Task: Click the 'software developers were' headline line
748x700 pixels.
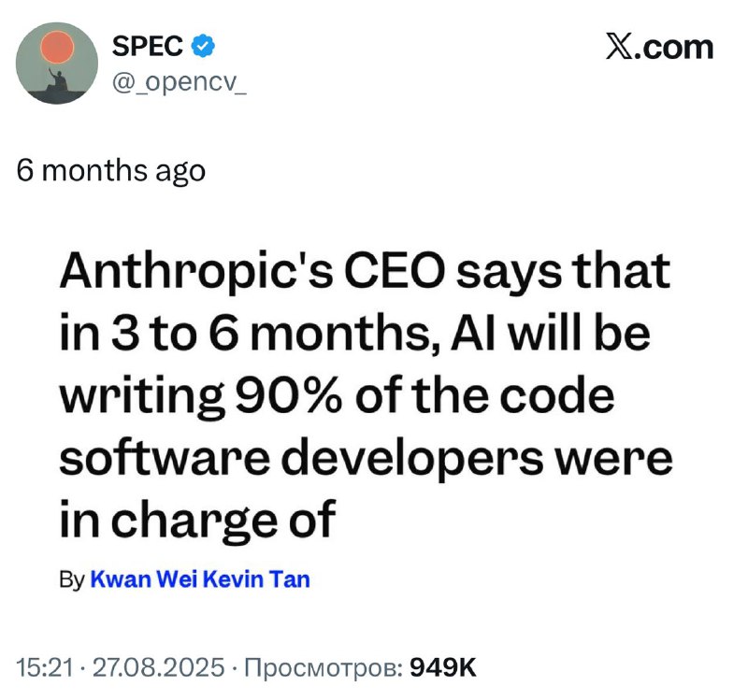Action: (x=366, y=458)
